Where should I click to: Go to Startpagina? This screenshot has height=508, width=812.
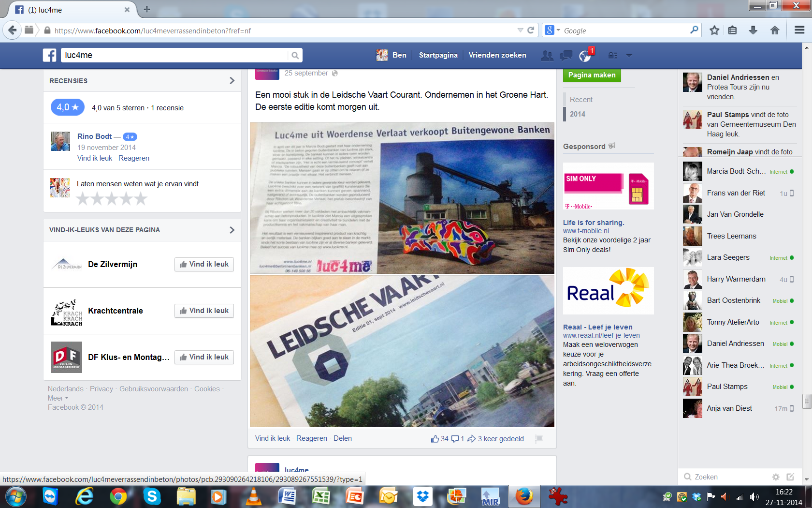(x=438, y=55)
